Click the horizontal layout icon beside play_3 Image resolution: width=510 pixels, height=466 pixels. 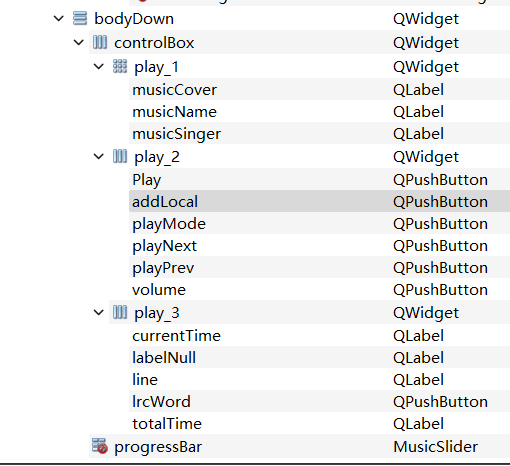pyautogui.click(x=120, y=312)
